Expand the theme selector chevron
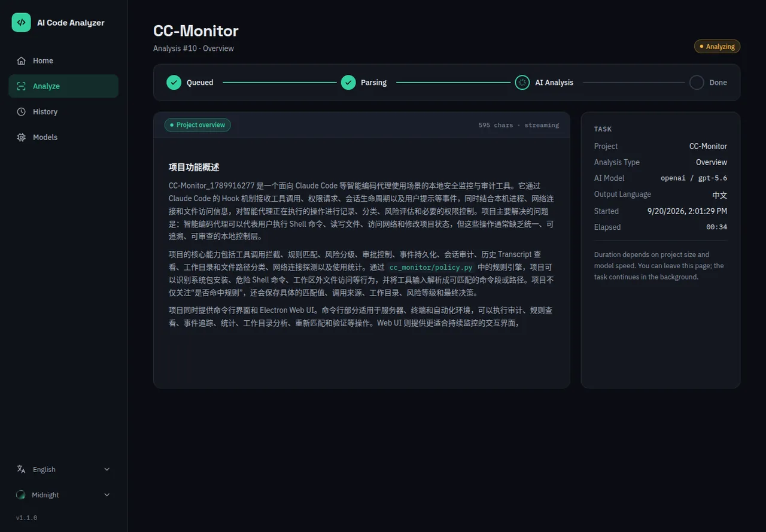 point(107,495)
